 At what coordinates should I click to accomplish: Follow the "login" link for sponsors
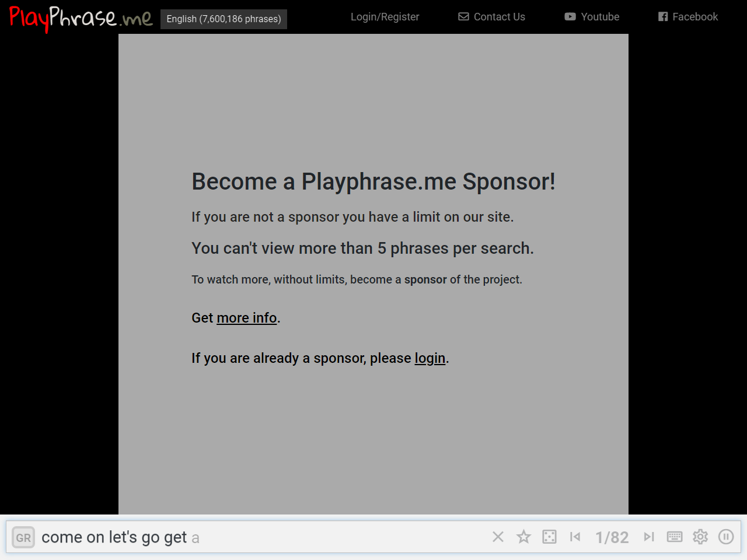click(430, 358)
